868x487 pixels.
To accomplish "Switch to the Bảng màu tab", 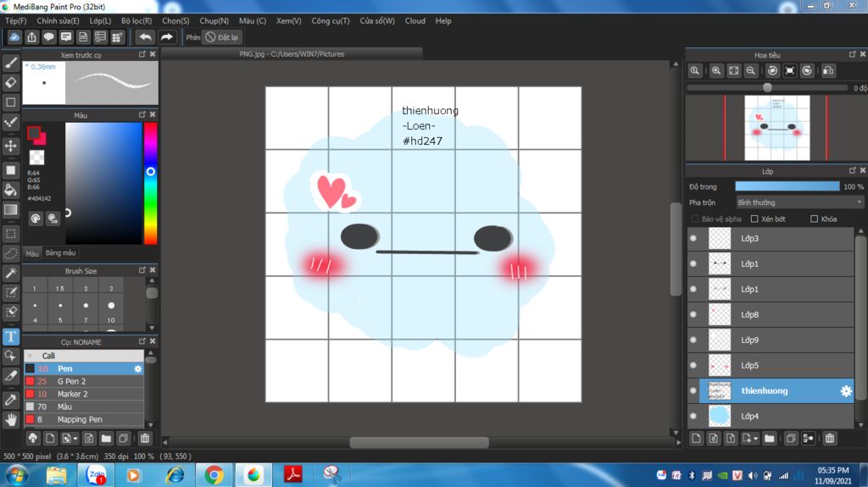I will pyautogui.click(x=60, y=253).
